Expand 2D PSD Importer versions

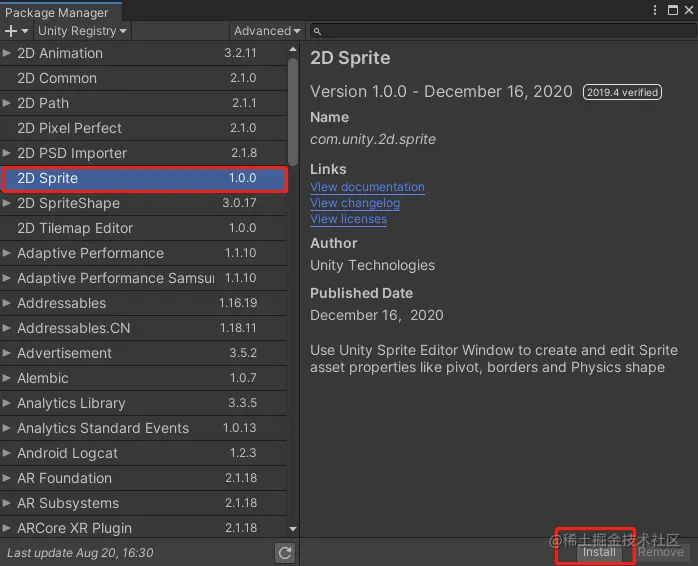point(7,153)
